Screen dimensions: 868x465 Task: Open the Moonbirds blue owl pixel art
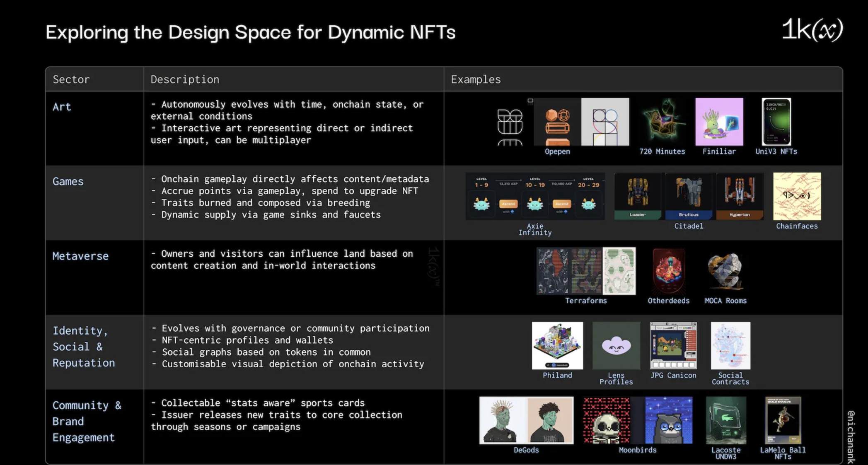[669, 420]
